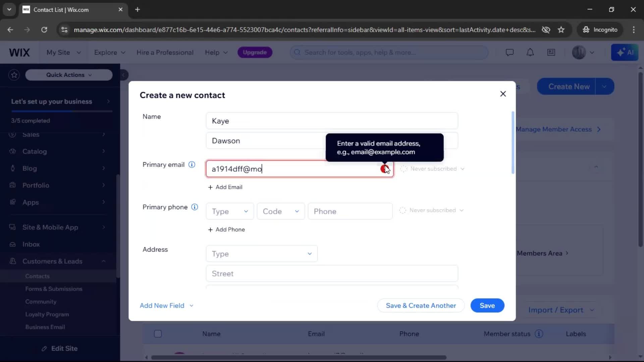Screen dimensions: 644x362
Task: Click the Member status info icon
Action: pos(539,334)
